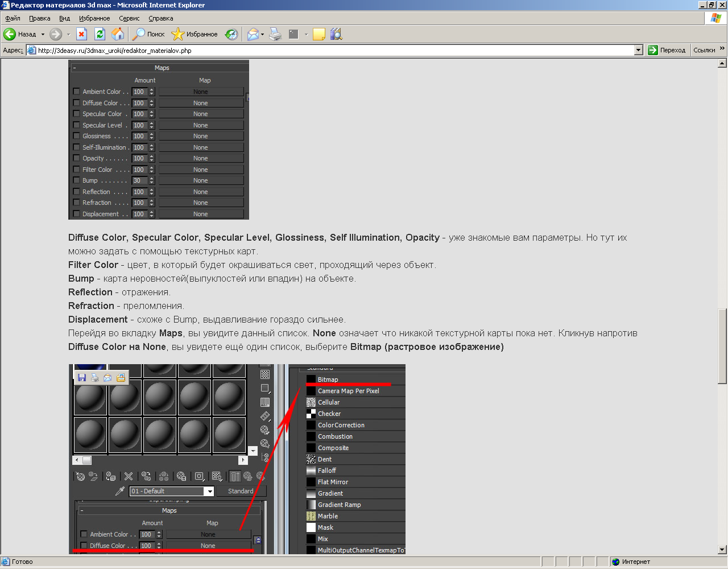
Task: Click None button in the Reflection row
Action: 201,192
